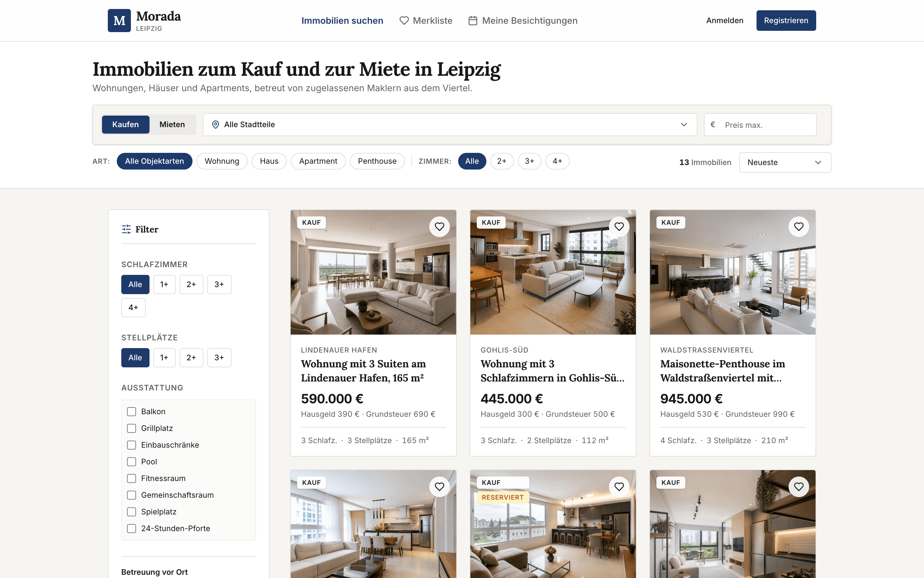Image resolution: width=924 pixels, height=578 pixels.
Task: Click the calendar icon beside Meine Besichtigungen
Action: coord(473,21)
